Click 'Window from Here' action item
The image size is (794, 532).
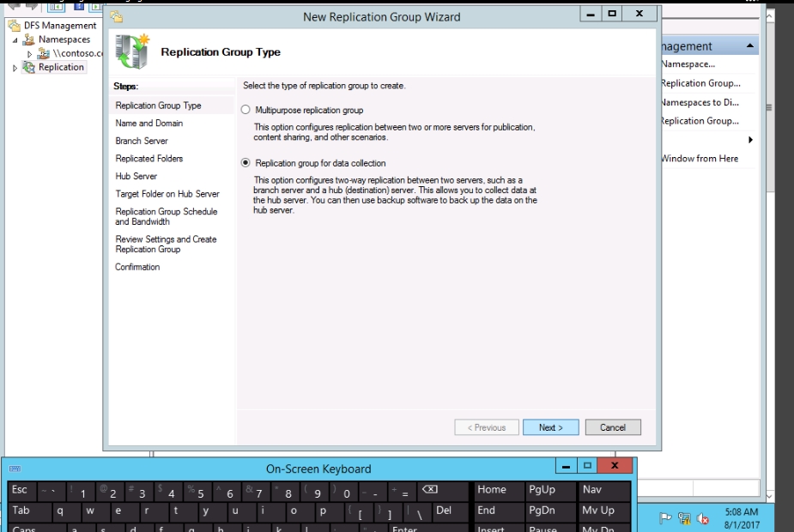point(700,159)
